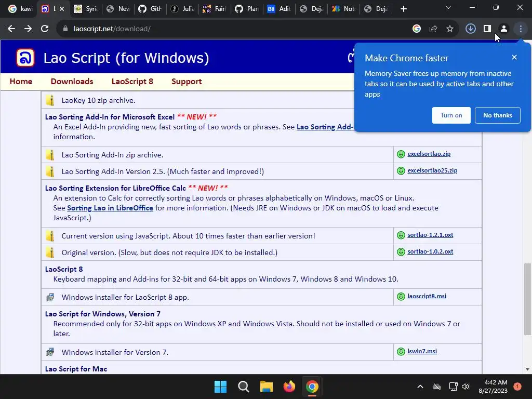Download lswin7.msi link
The width and height of the screenshot is (532, 399).
(x=422, y=351)
